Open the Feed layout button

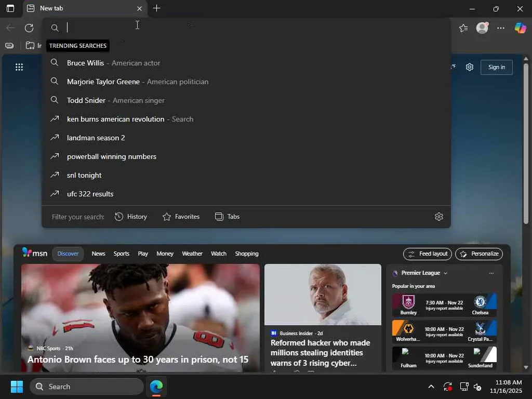point(427,254)
